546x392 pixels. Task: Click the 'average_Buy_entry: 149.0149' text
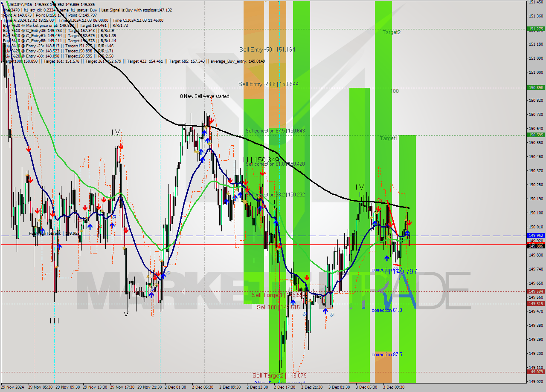point(237,61)
